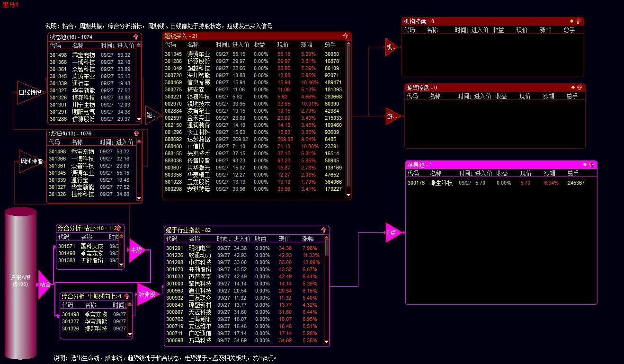Click down arrow of 强于行业指数 scrollbar
The width and height of the screenshot is (624, 364).
click(327, 341)
